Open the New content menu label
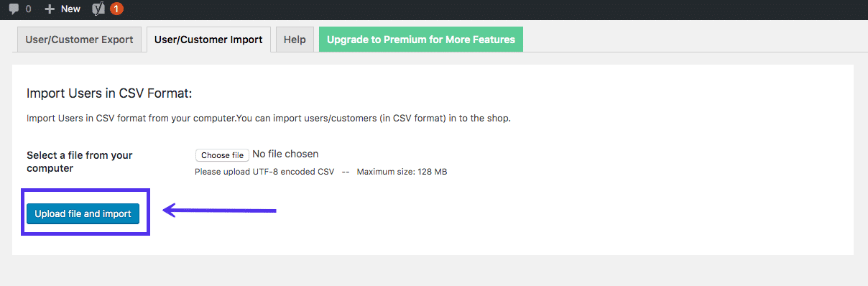868x286 pixels. (x=70, y=9)
